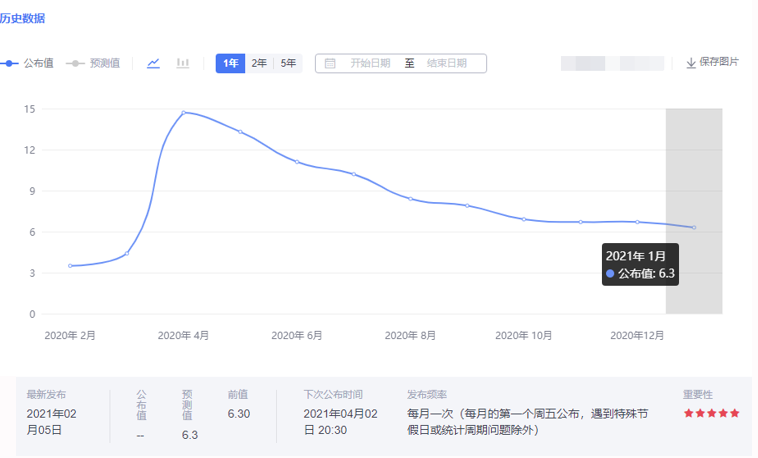Click the 最新发布 label
Screen dimensions: 758x458
[46, 395]
